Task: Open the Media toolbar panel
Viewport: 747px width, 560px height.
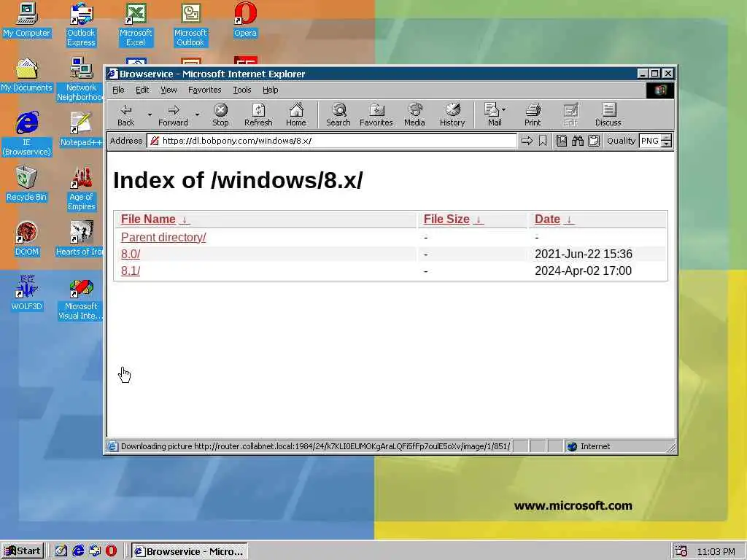Action: [414, 114]
